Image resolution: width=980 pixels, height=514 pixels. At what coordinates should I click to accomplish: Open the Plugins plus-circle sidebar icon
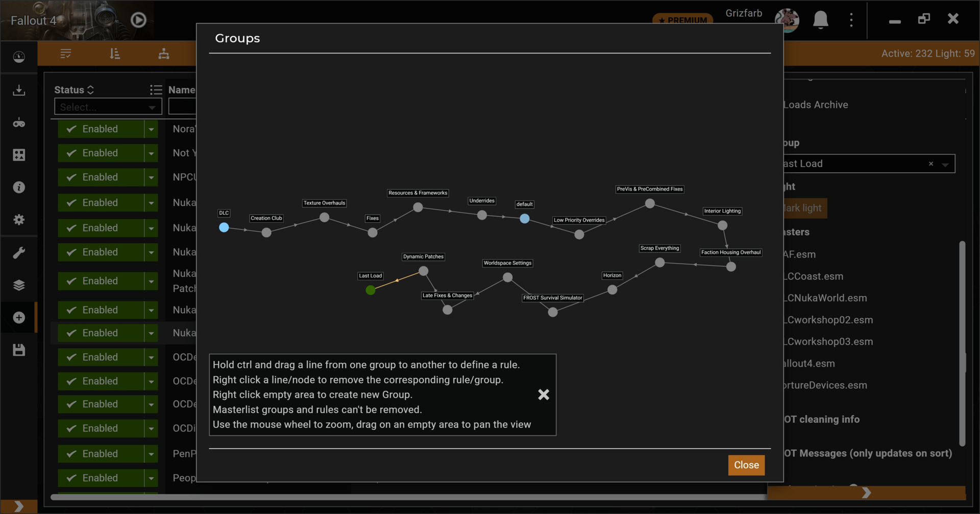tap(19, 318)
